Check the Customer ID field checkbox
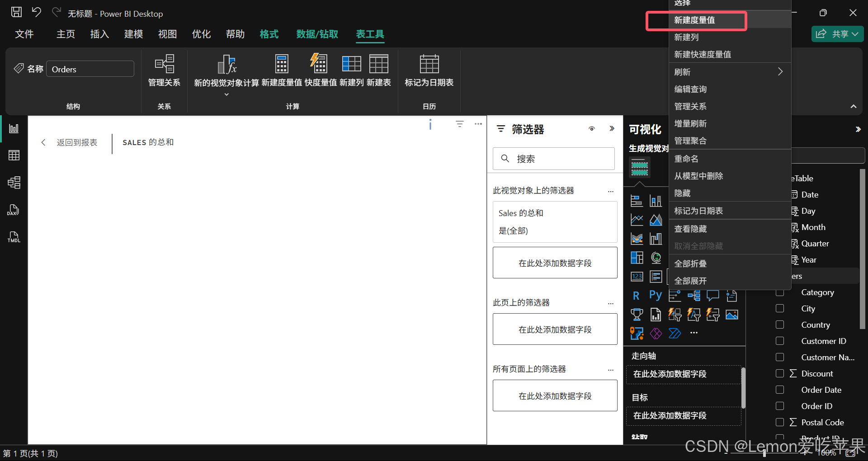868x461 pixels. point(780,341)
